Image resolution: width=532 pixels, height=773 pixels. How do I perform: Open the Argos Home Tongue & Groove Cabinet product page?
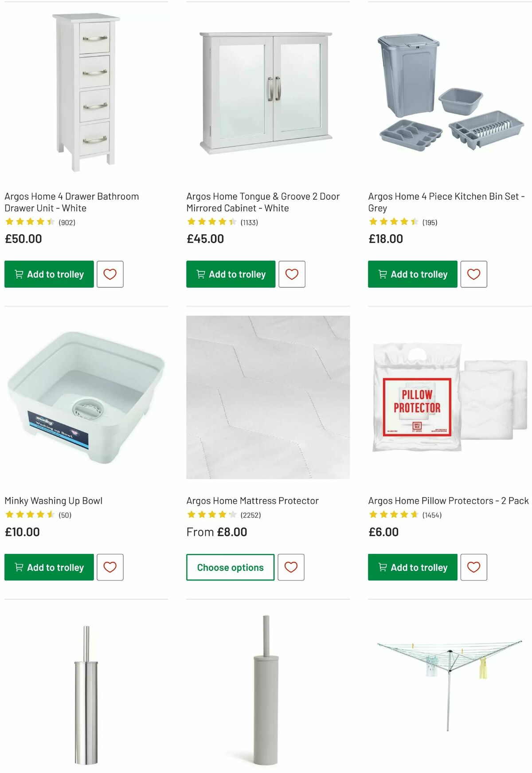[x=262, y=202]
